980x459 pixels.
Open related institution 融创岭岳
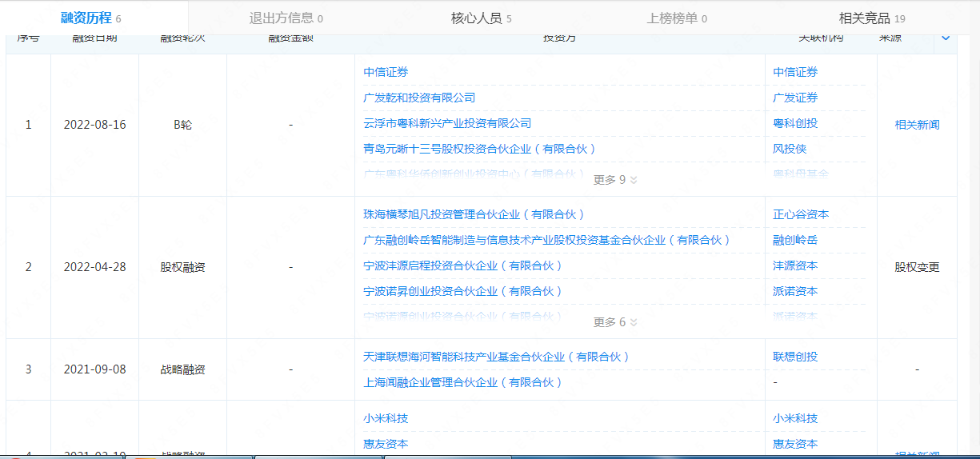tap(795, 240)
